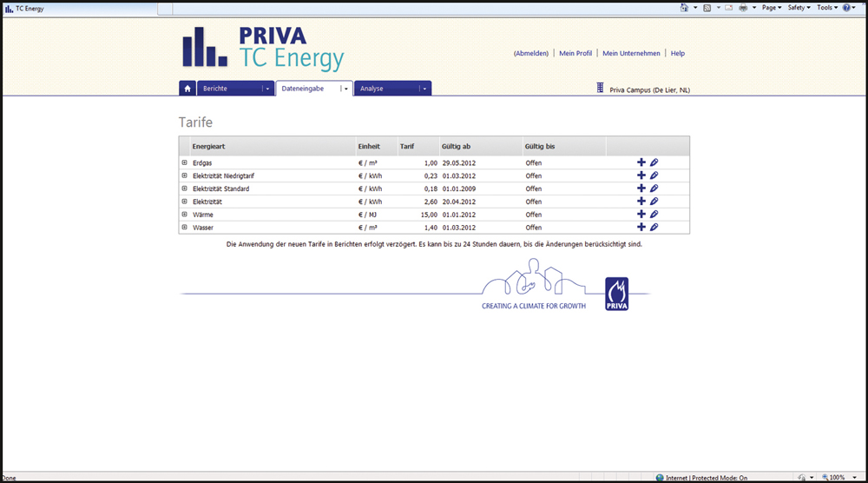Image resolution: width=868 pixels, height=483 pixels.
Task: Open the browser Tools menu
Action: click(827, 8)
